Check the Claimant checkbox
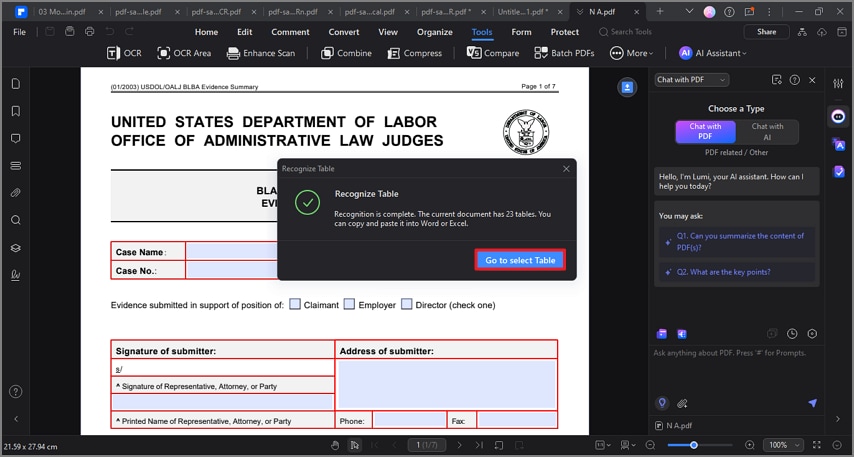The height and width of the screenshot is (457, 854). [x=295, y=304]
